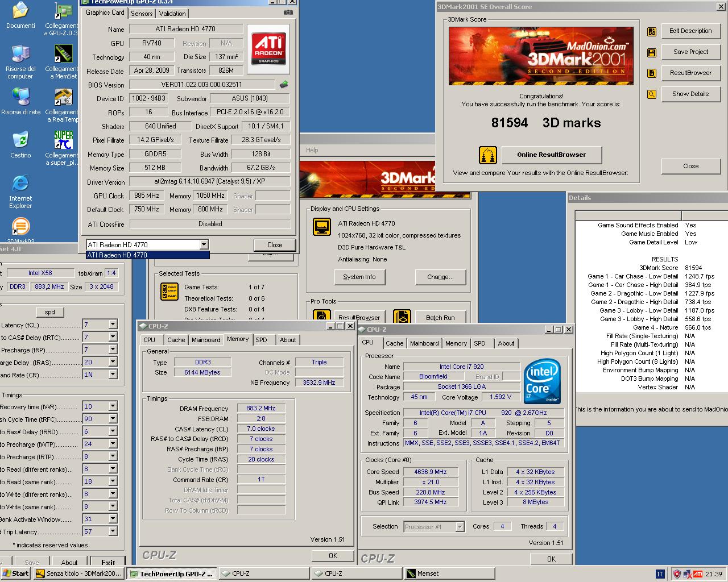Open the Windows Start menu
This screenshot has width=728, height=582.
(16, 573)
